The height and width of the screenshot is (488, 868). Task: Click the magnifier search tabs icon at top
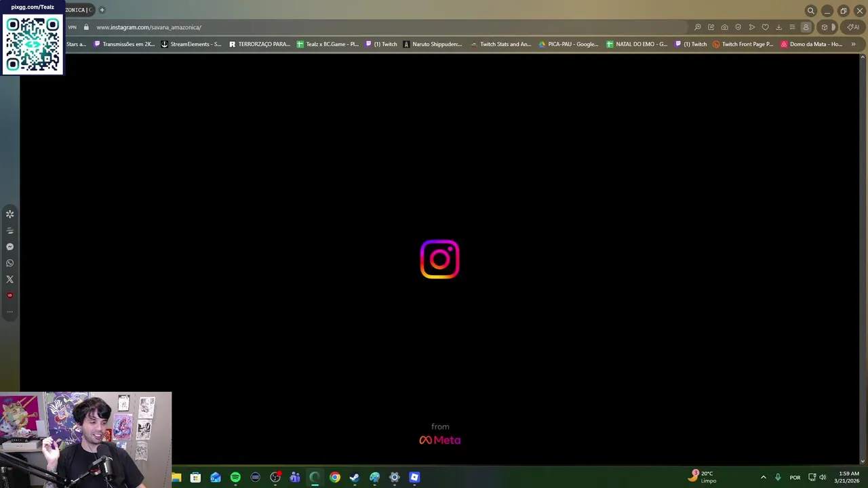810,11
